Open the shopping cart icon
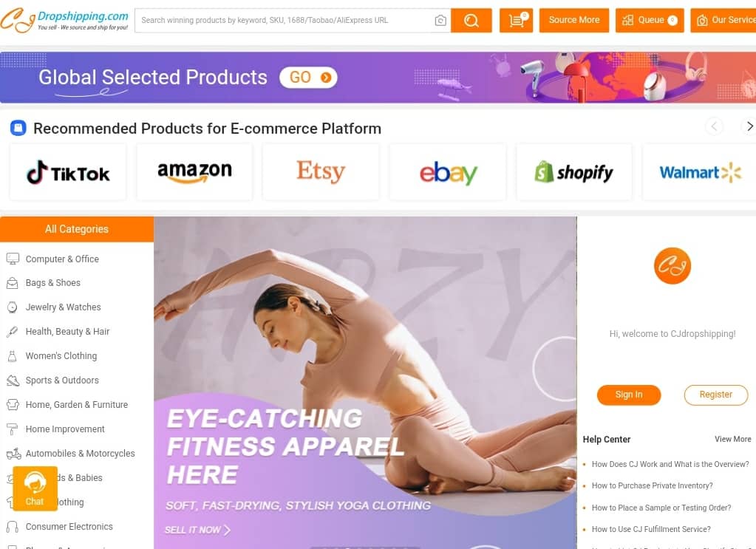This screenshot has width=756, height=549. [x=516, y=20]
